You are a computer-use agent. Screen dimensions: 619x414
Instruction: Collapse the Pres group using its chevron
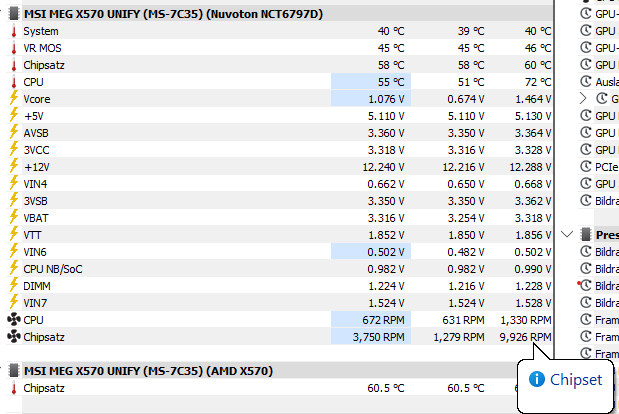pyautogui.click(x=567, y=234)
